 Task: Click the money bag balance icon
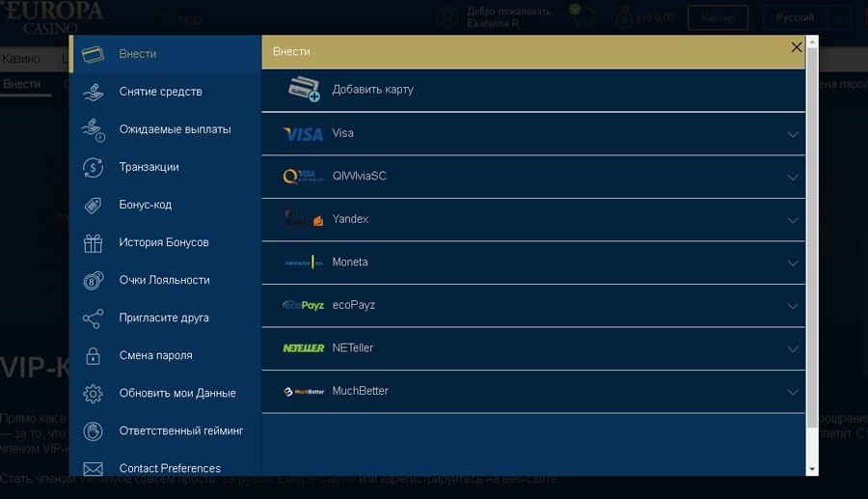pyautogui.click(x=624, y=17)
